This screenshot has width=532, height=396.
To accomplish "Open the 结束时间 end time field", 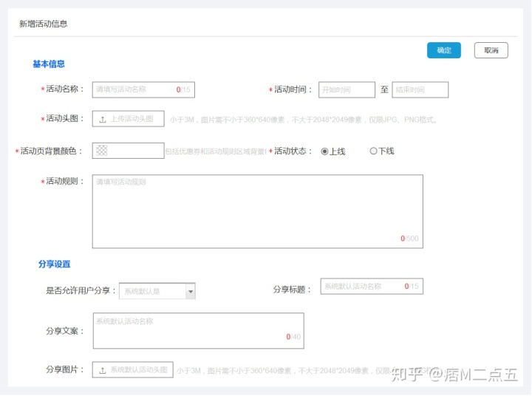I will (x=420, y=89).
